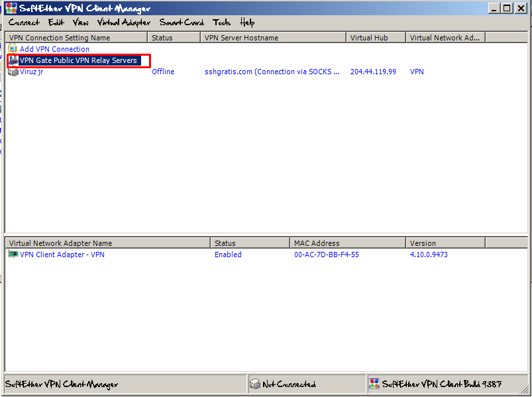Open the Tools menu
The image size is (532, 397).
coord(221,23)
